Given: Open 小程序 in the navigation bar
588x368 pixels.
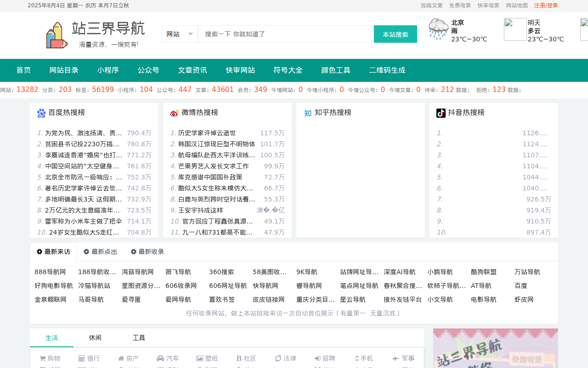Looking at the screenshot, I should 108,70.
